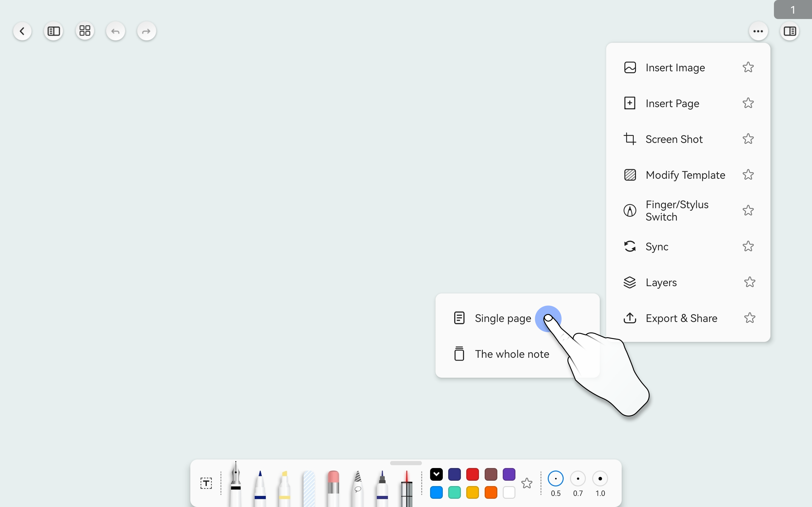Click the text box tool
The height and width of the screenshot is (507, 812).
(x=206, y=483)
